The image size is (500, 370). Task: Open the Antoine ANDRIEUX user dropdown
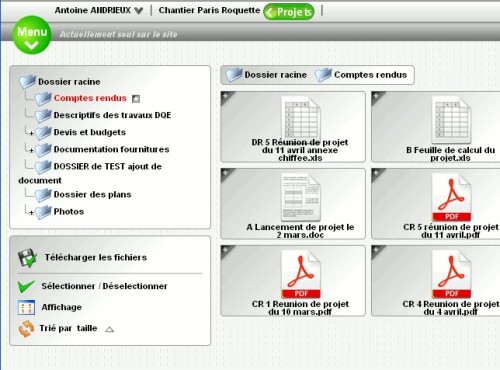(x=99, y=10)
